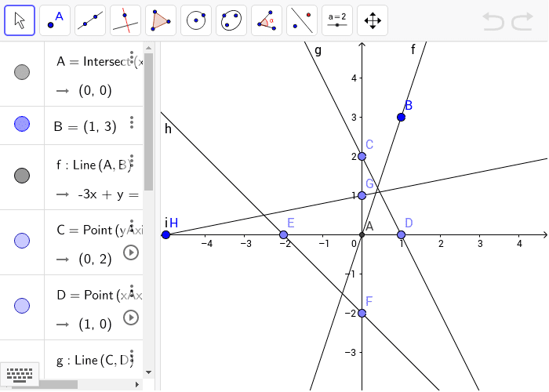549x392 pixels.
Task: Select point H at left edge
Action: coord(166,235)
